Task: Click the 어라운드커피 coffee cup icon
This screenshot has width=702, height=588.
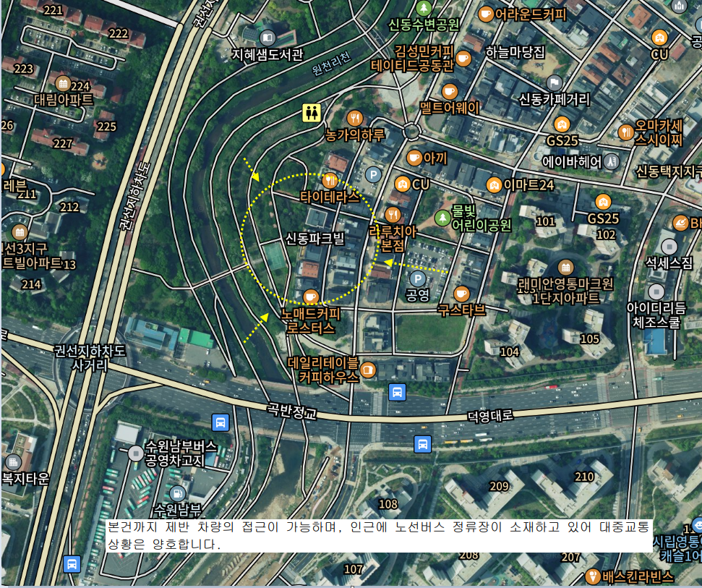Action: 486,14
